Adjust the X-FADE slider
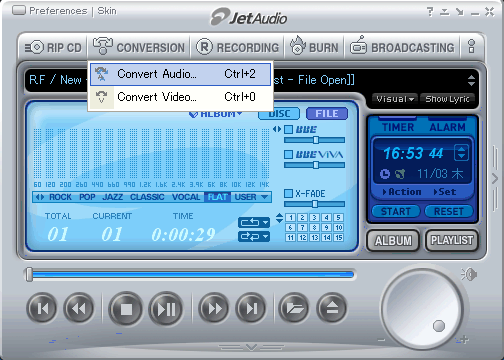504x360 pixels. 314,204
